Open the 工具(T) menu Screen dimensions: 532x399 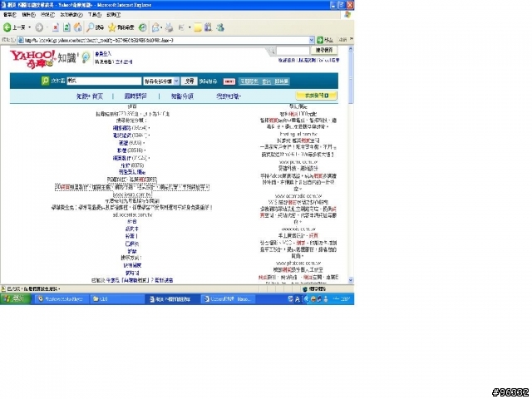pos(95,15)
